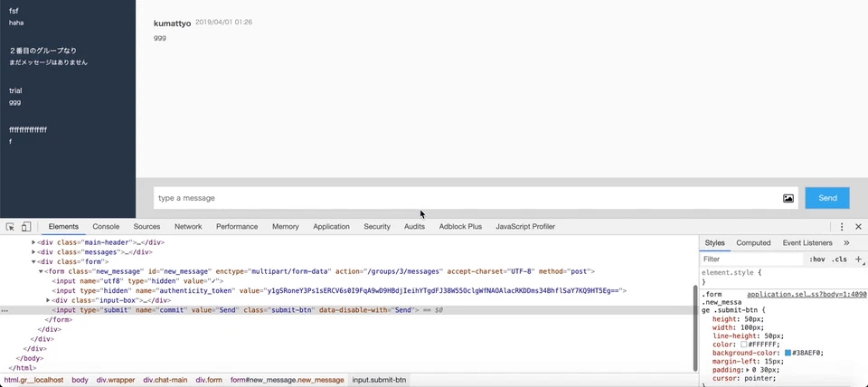Image resolution: width=868 pixels, height=387 pixels.
Task: Click the cursor: pointer style declaration
Action: pos(744,378)
